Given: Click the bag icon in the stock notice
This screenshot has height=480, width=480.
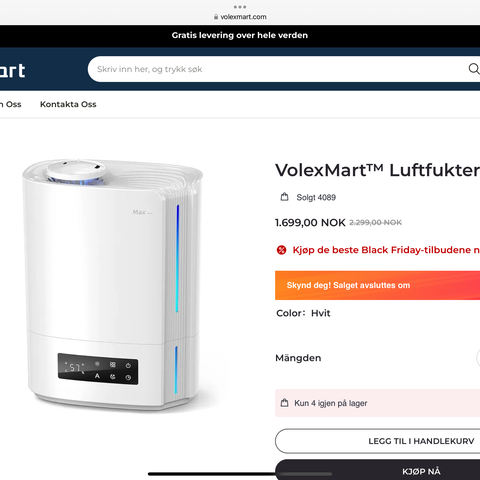Looking at the screenshot, I should pos(284,403).
